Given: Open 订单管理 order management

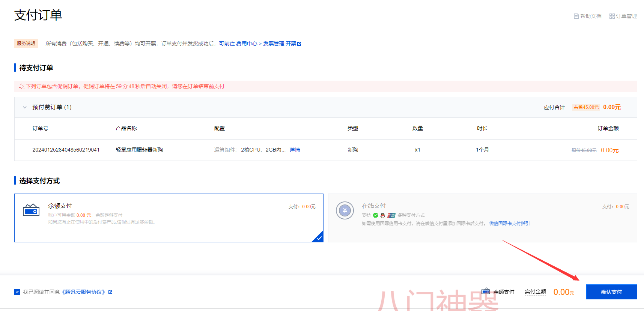Looking at the screenshot, I should point(623,16).
